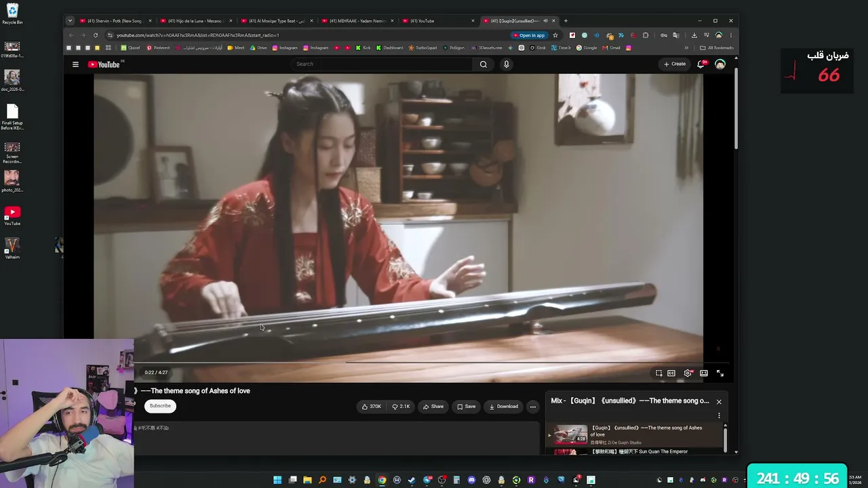Open the tab search dropdown arrow

(x=69, y=21)
